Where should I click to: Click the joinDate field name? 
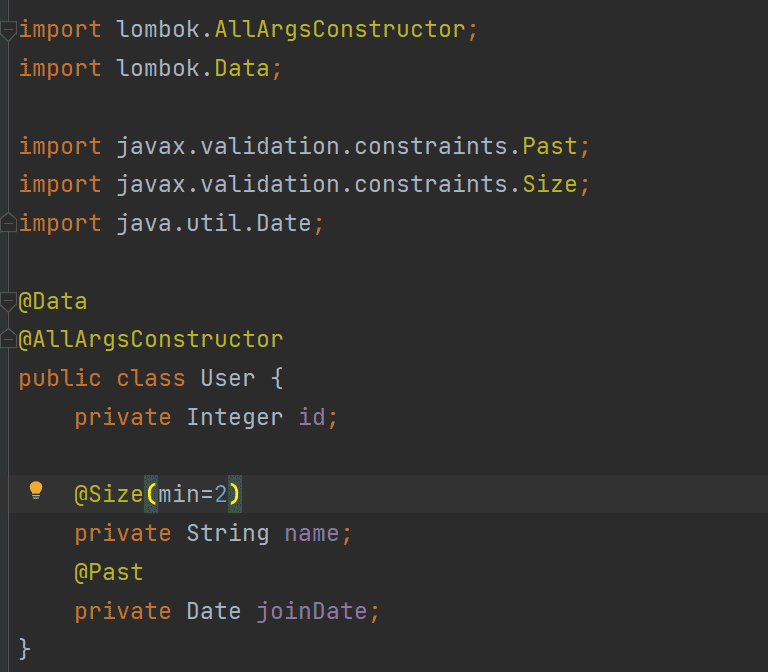pos(311,610)
